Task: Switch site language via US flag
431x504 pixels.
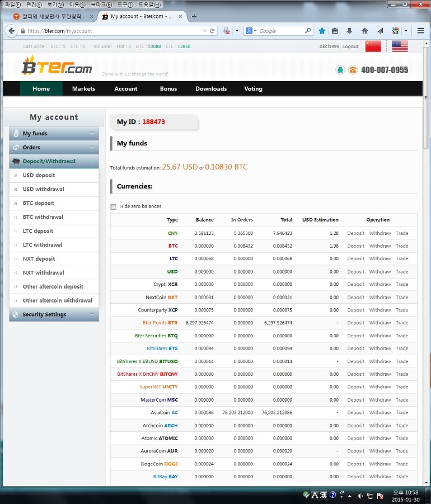Action: (400, 46)
